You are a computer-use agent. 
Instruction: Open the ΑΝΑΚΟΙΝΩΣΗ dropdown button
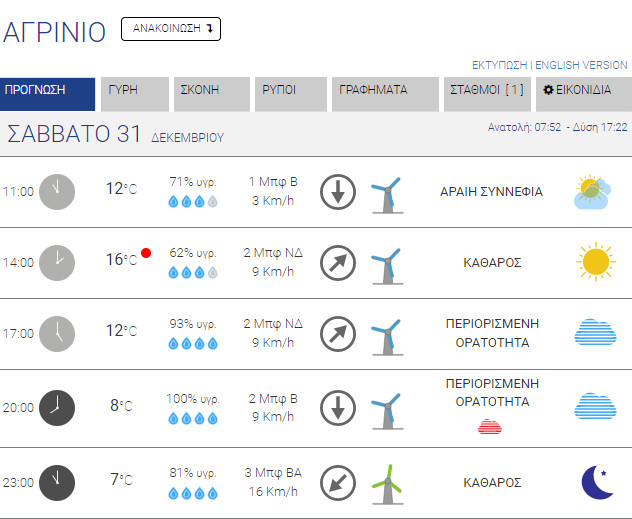[x=171, y=29]
